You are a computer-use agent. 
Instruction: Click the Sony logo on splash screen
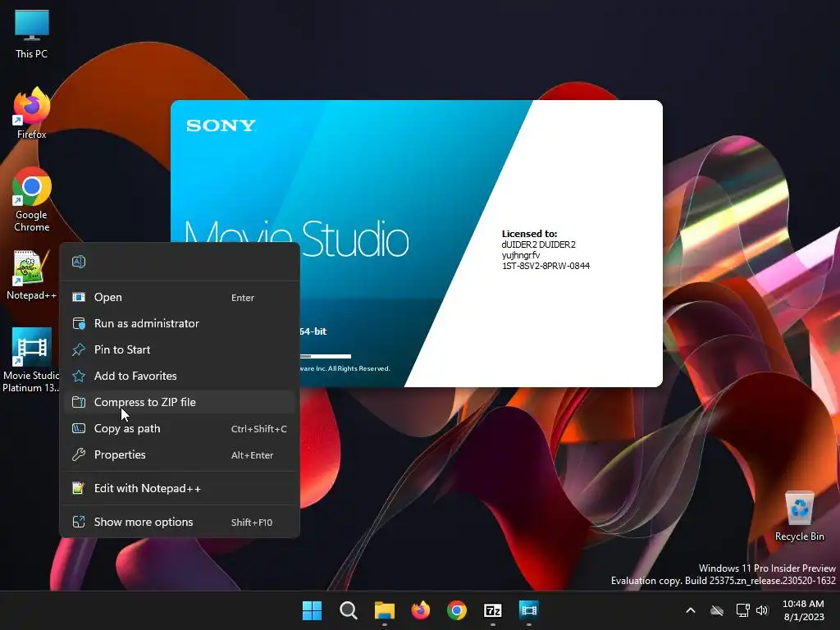pos(221,126)
